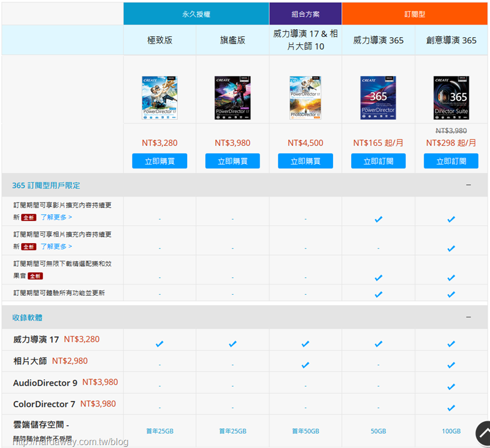
Task: Click the 全新 badge in 配樂和效果音 row
Action: click(36, 276)
